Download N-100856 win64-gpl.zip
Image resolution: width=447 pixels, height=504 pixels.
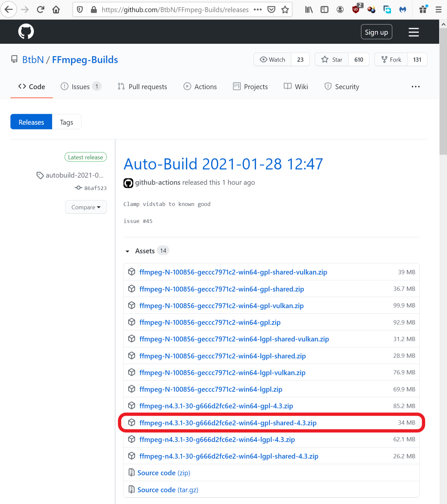[210, 322]
